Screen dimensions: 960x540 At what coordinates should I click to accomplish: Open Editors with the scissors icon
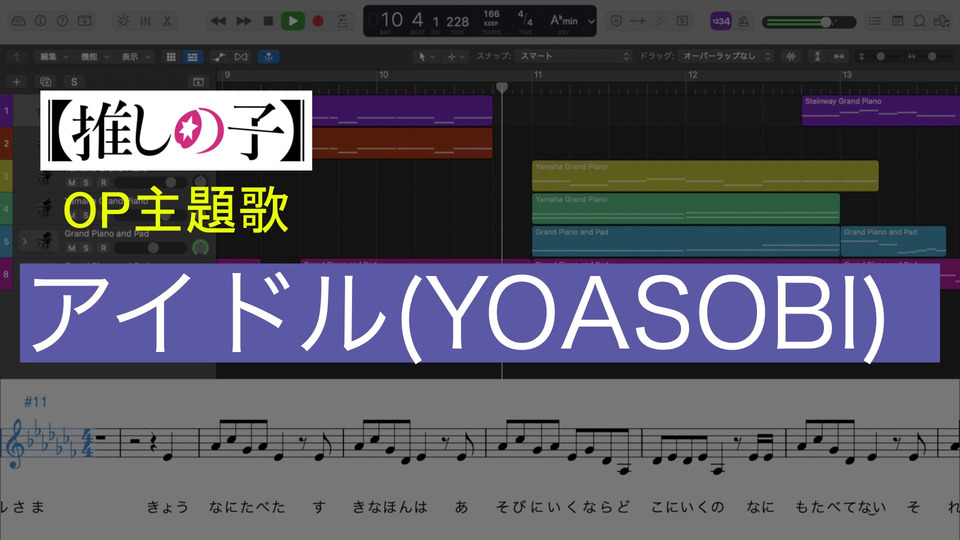[167, 21]
